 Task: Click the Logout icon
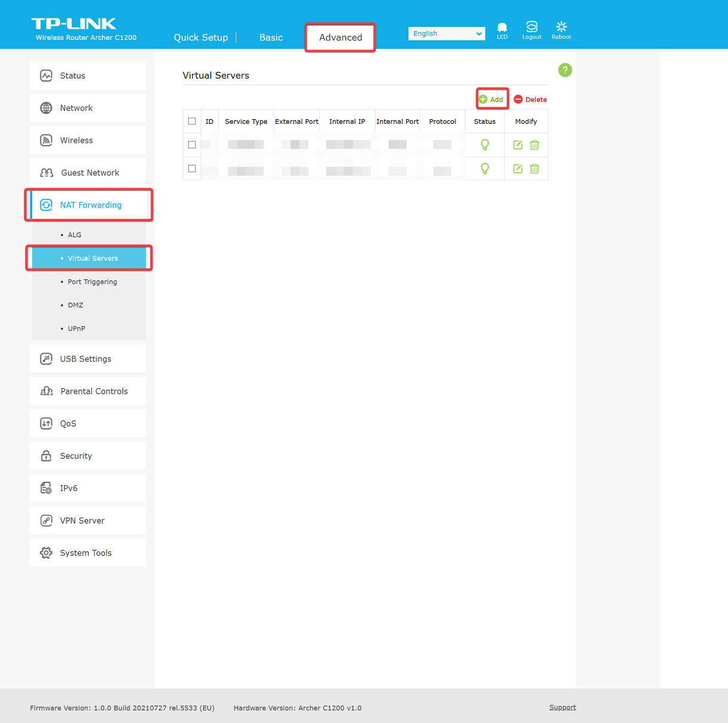pos(532,27)
